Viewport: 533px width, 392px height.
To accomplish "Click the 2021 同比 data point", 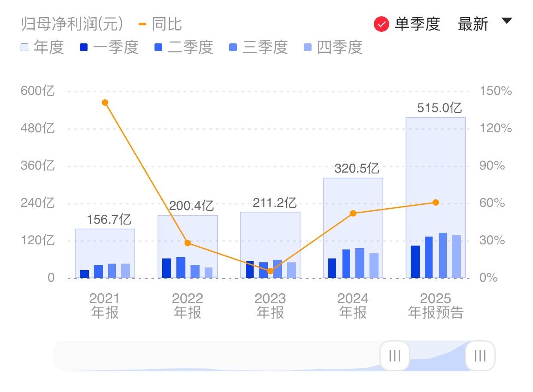I will [x=105, y=102].
